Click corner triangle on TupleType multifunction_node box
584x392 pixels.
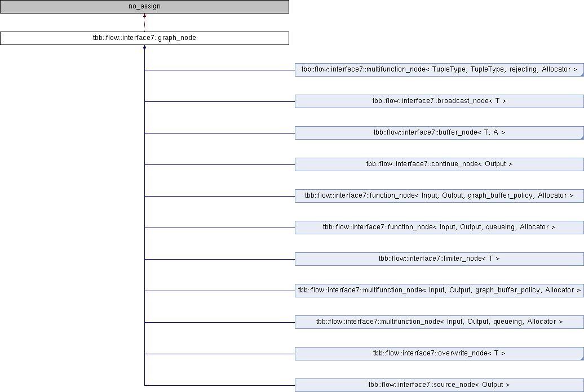point(581,74)
